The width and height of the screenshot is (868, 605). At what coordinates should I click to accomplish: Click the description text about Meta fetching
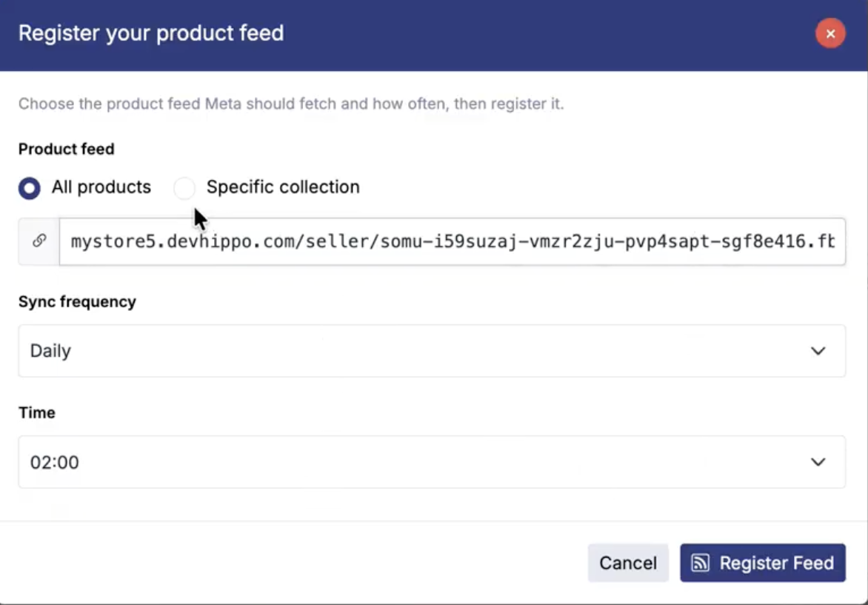coord(291,104)
